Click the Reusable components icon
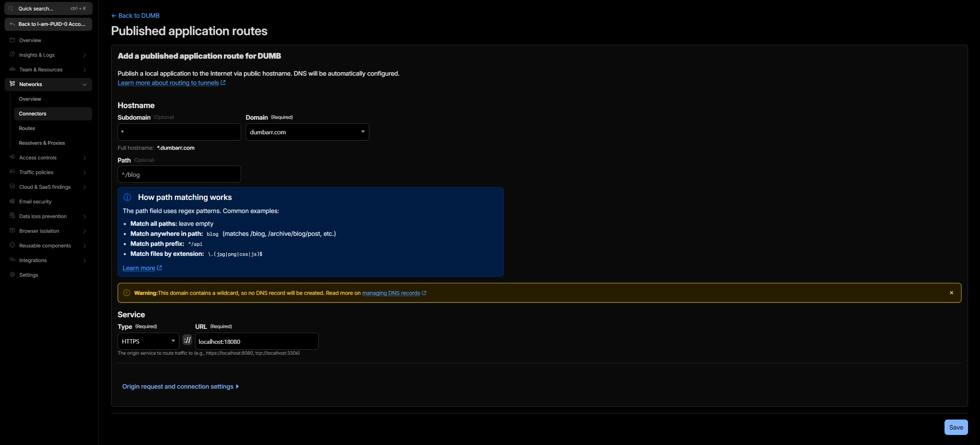980x445 pixels. point(12,245)
